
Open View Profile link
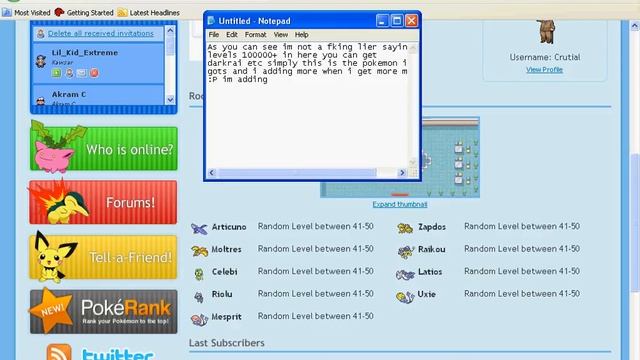tap(544, 70)
